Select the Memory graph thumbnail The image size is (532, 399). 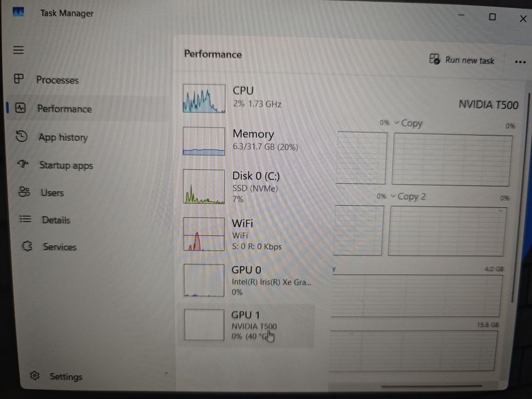(x=204, y=141)
